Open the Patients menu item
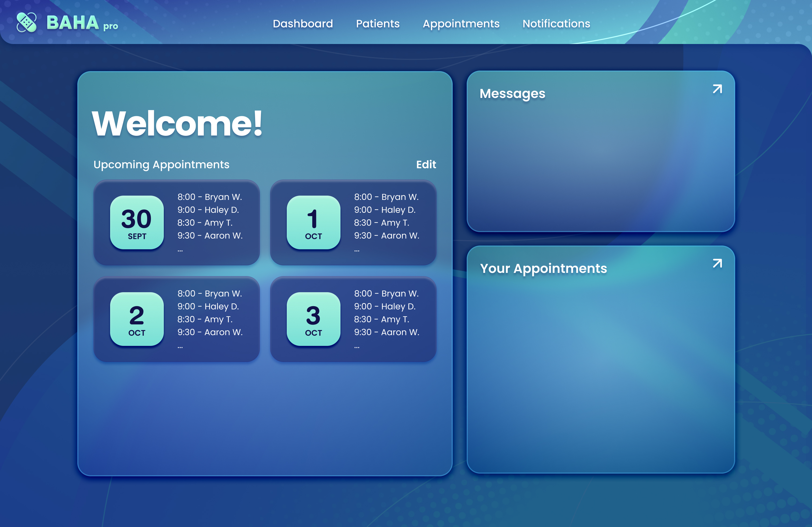Image resolution: width=812 pixels, height=527 pixels. click(x=378, y=24)
